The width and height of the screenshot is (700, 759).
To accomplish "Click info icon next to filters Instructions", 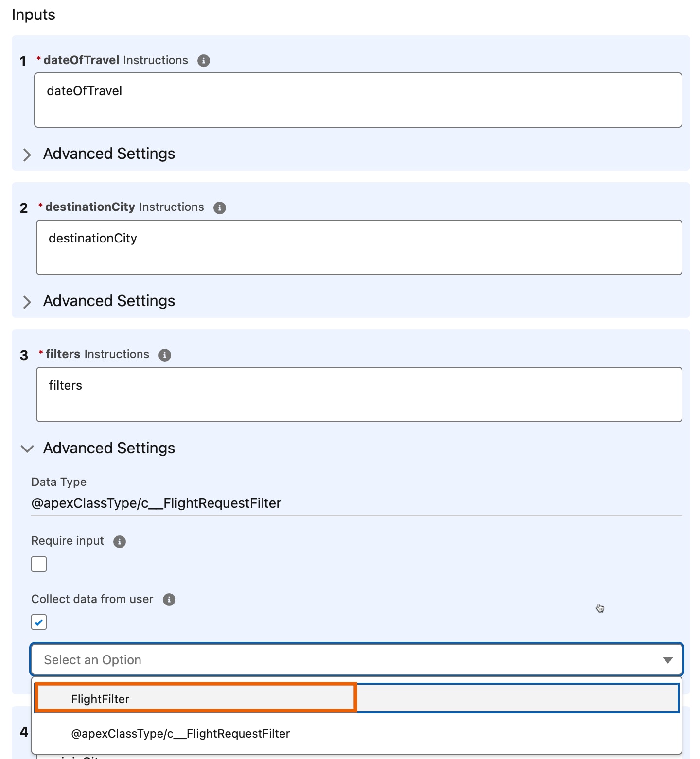I will click(x=165, y=355).
